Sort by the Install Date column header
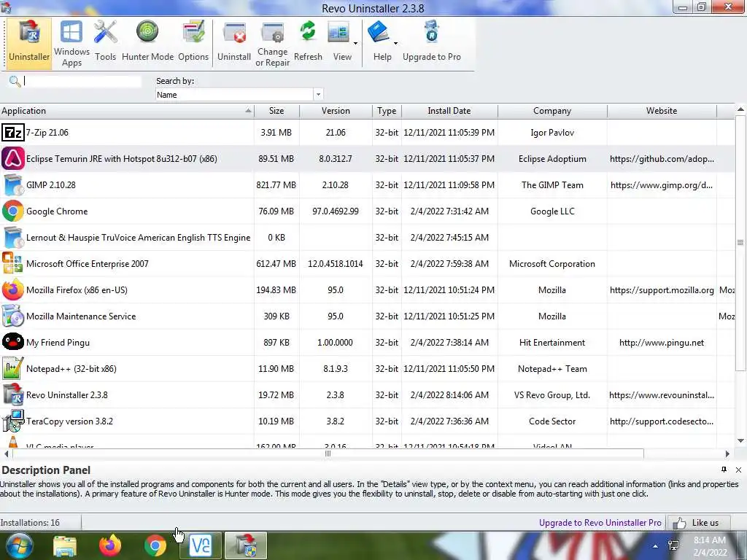Screen dimensions: 747x560 tap(449, 111)
